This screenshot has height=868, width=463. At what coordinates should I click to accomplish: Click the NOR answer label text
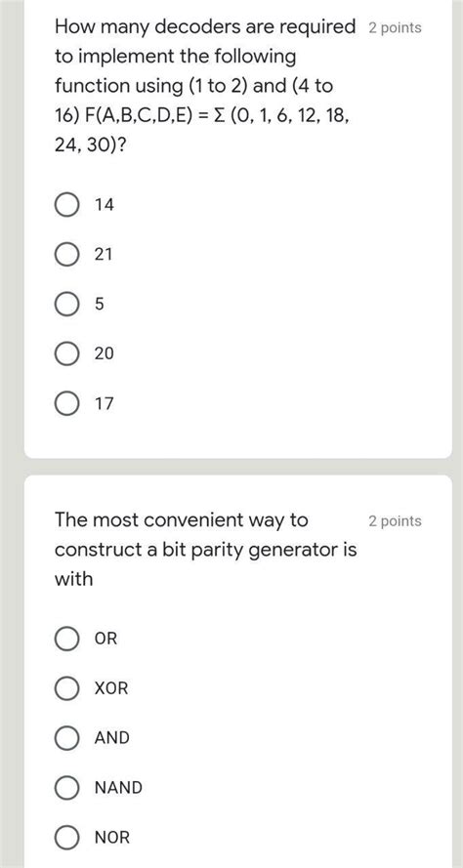pos(112,838)
